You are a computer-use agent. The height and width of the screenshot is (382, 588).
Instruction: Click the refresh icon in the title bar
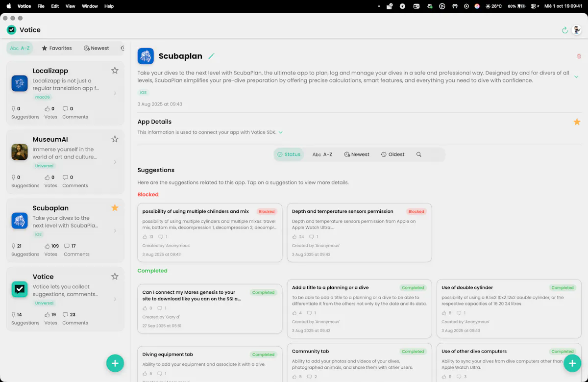[564, 30]
